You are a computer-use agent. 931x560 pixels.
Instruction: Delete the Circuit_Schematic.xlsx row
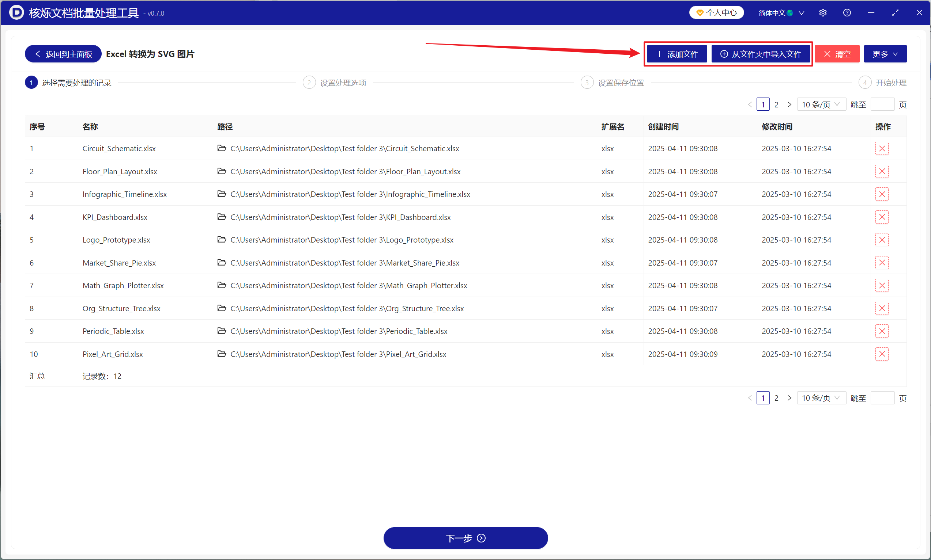[x=882, y=149]
